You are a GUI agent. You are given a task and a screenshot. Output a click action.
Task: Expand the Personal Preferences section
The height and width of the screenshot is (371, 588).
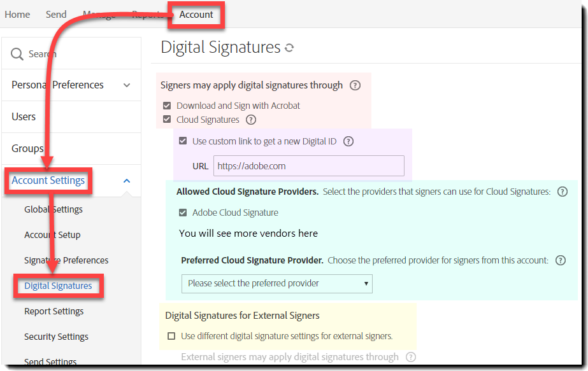click(x=126, y=85)
